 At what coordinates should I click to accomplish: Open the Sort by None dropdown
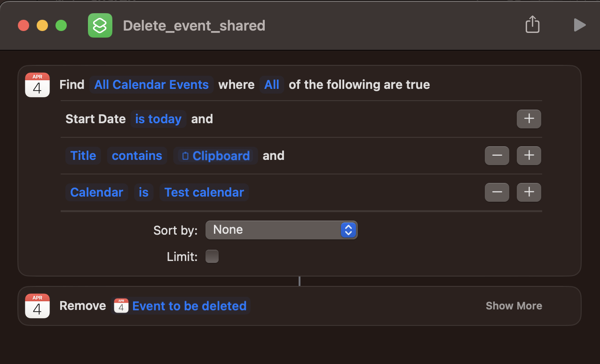[x=282, y=230]
